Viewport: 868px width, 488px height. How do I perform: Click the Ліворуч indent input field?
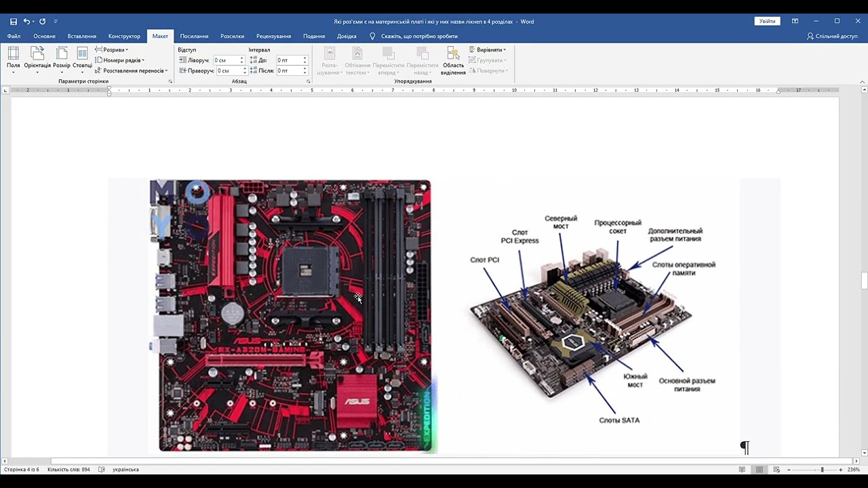coord(229,60)
